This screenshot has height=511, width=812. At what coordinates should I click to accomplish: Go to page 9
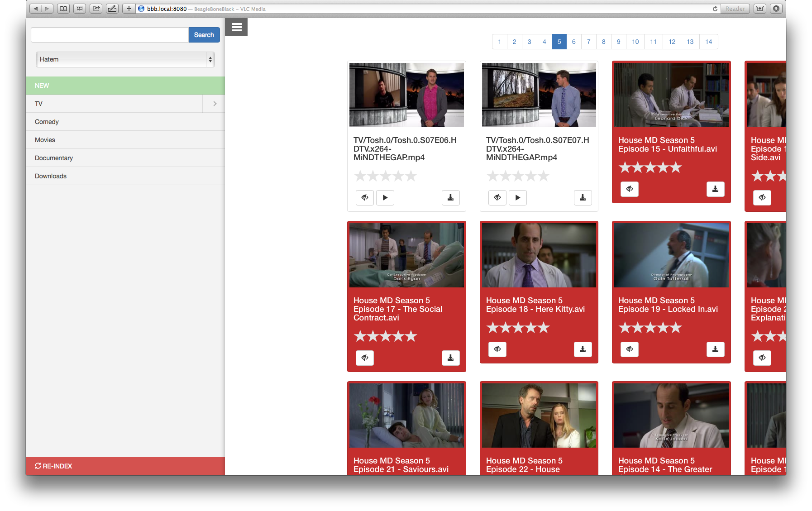(x=619, y=42)
